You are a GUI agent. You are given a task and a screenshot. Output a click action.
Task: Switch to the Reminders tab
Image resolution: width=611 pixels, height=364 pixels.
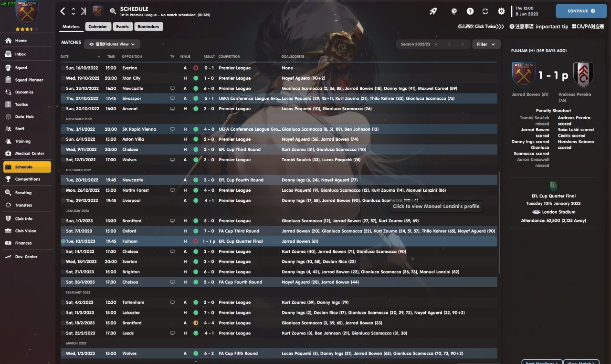click(148, 27)
